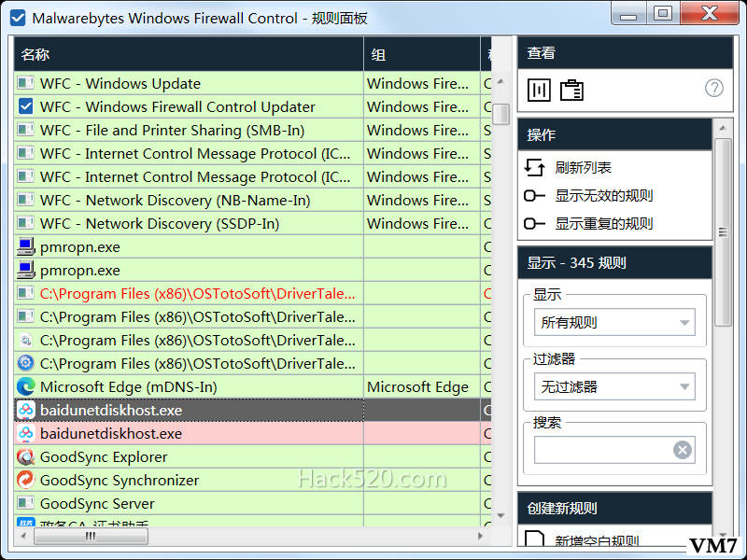Click the 显示 - 345 规则 panel header
The height and width of the screenshot is (560, 747).
(614, 262)
